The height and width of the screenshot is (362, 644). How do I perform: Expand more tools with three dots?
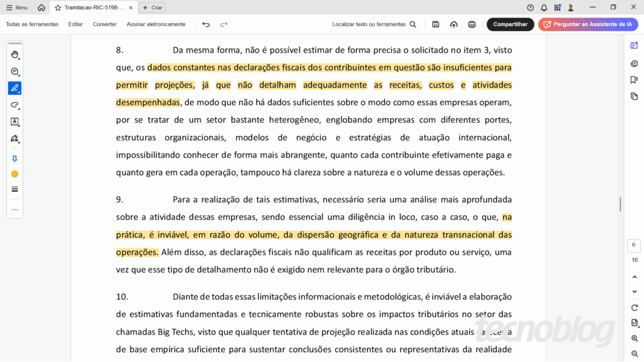tap(15, 210)
